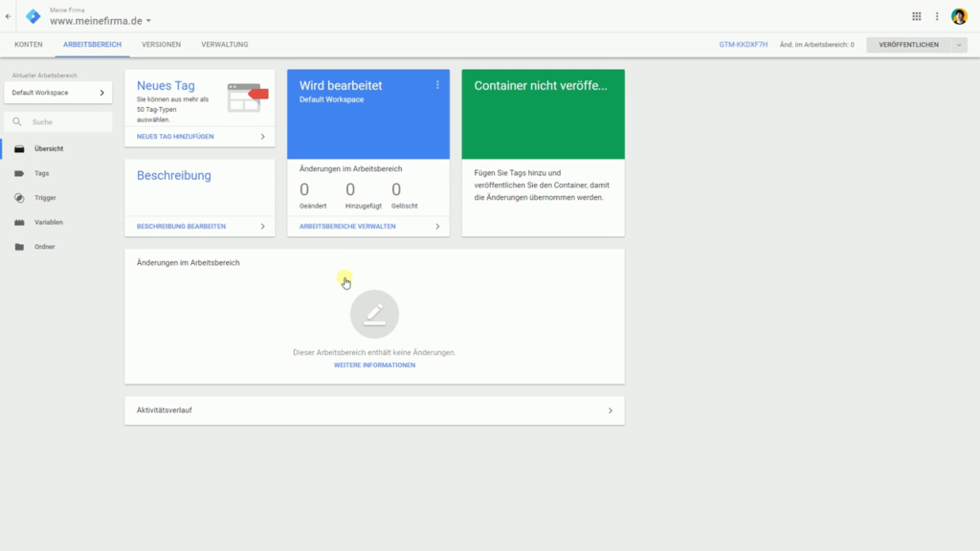980x551 pixels.
Task: Click the Variablen brick icon
Action: click(x=19, y=222)
